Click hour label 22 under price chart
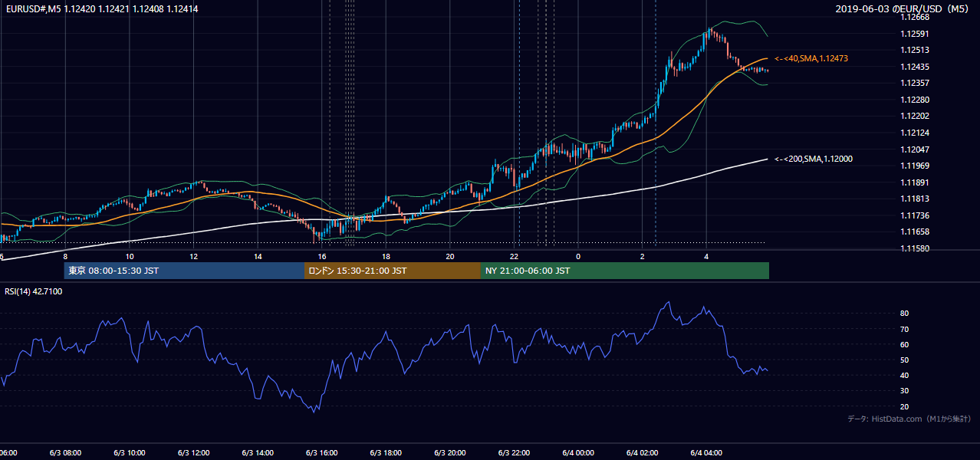The width and height of the screenshot is (980, 460). (x=515, y=256)
